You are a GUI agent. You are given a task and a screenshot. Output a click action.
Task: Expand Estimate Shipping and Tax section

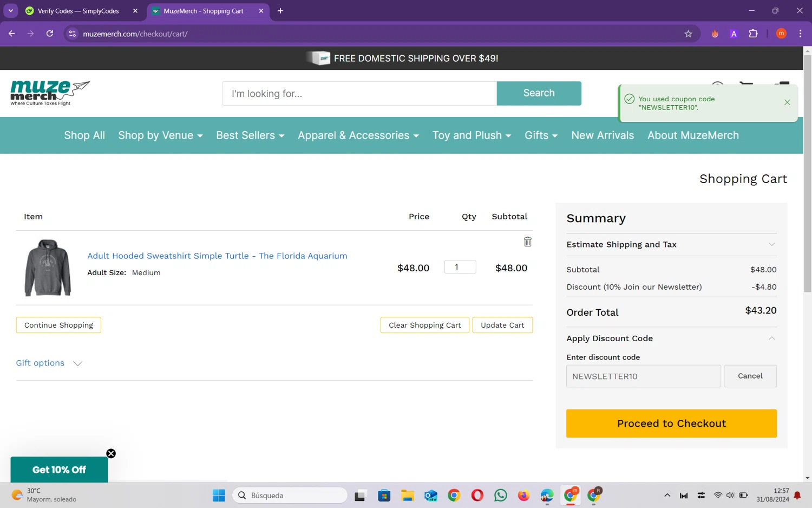(671, 244)
